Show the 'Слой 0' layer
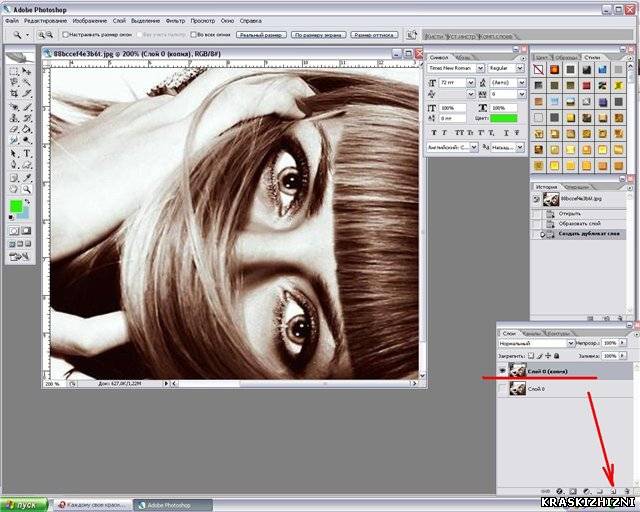 (502, 389)
